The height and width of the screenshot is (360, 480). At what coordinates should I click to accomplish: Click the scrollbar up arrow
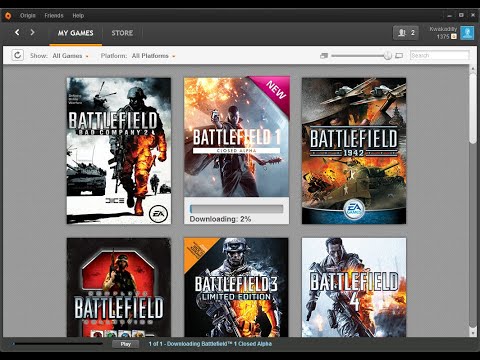(473, 69)
